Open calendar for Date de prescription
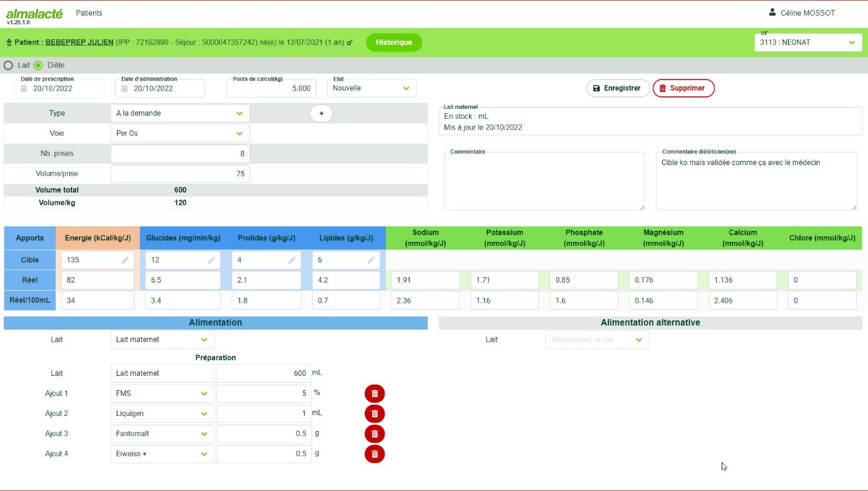The width and height of the screenshot is (868, 491). point(24,88)
